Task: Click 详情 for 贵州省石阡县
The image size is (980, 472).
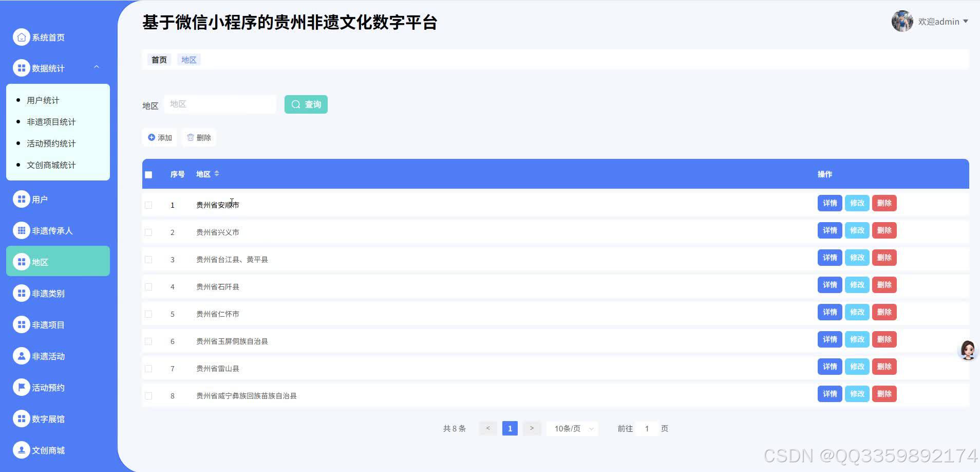Action: coord(830,285)
